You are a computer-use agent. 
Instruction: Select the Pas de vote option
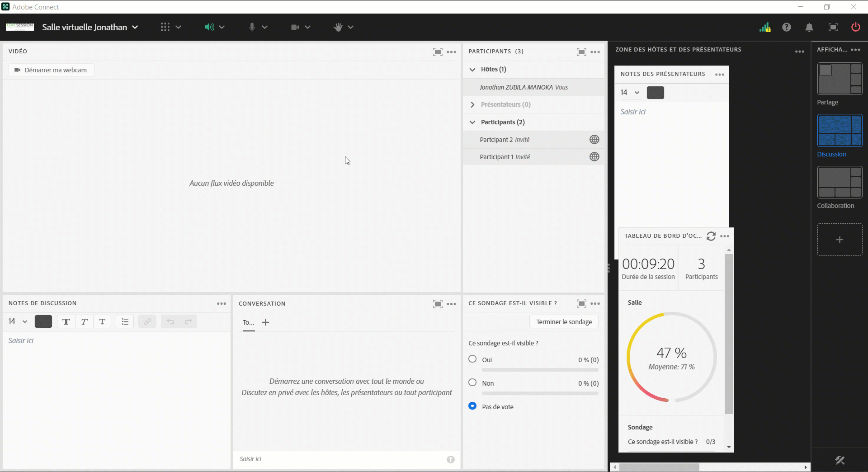tap(472, 406)
